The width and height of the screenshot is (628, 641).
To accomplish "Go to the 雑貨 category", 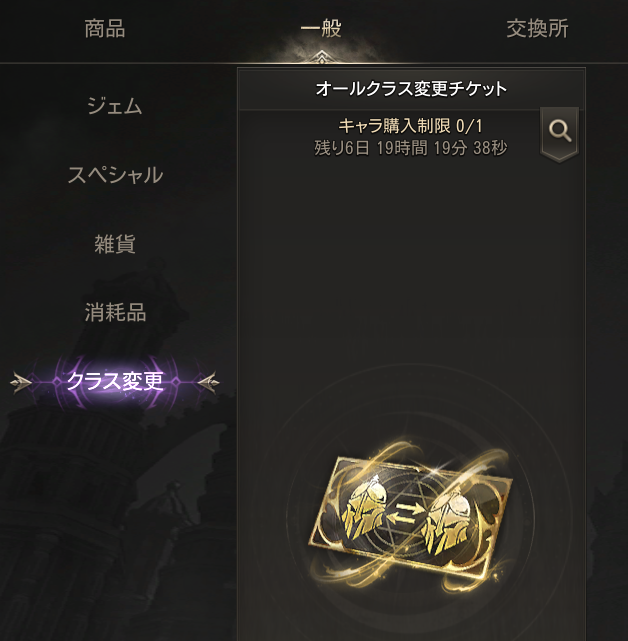I will click(115, 244).
